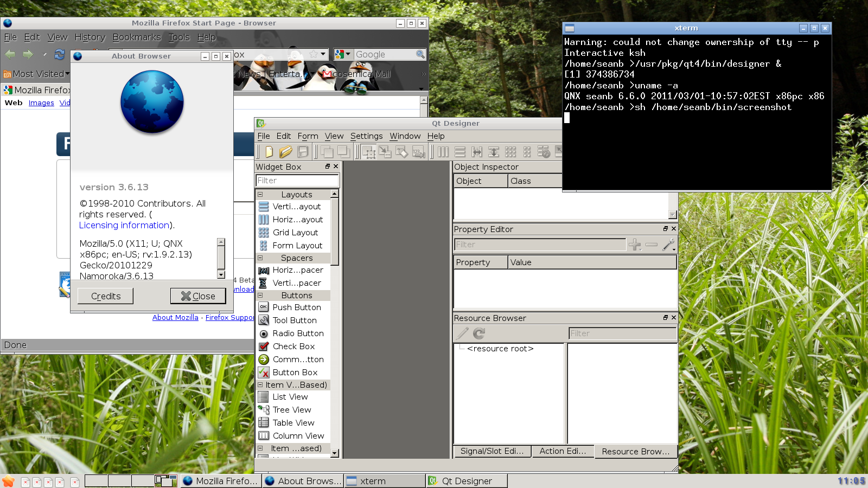Open the search engine dropdown in Firefox
Screen dimensions: 868x488
tap(343, 54)
